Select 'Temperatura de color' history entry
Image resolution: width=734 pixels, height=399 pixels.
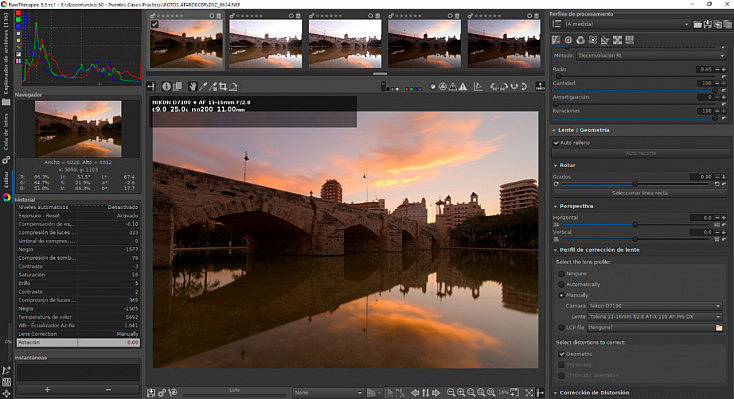(x=78, y=317)
